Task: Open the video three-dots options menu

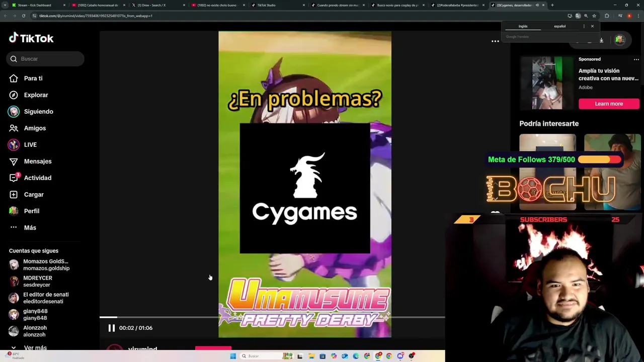Action: point(495,41)
